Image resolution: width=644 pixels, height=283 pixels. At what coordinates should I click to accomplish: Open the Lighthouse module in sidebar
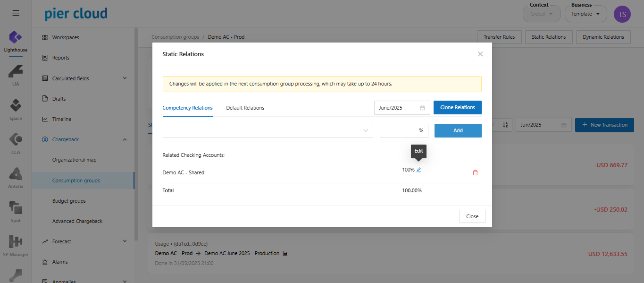[16, 41]
